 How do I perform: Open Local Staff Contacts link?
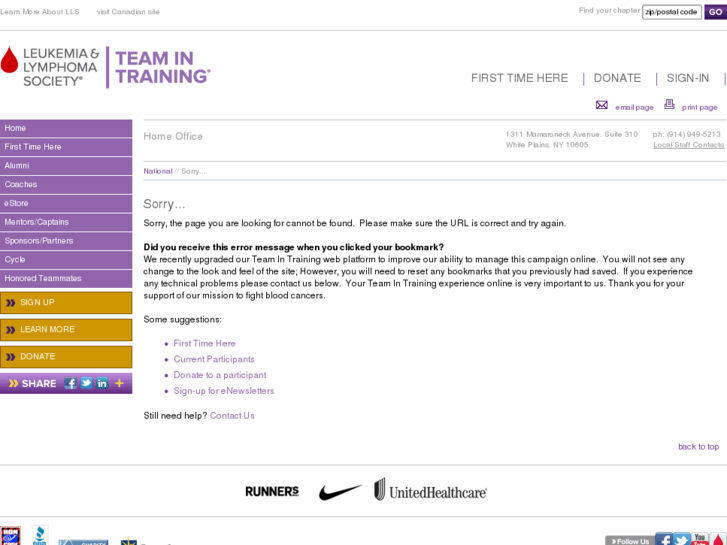click(x=689, y=145)
